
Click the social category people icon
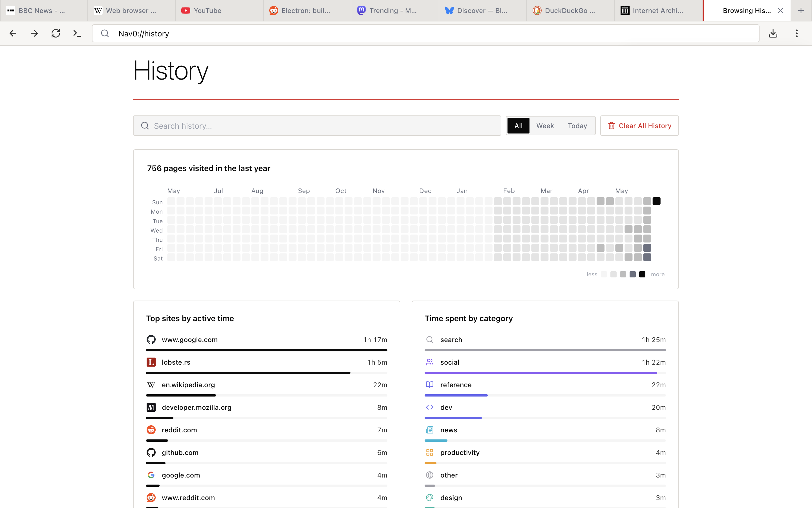coord(429,362)
